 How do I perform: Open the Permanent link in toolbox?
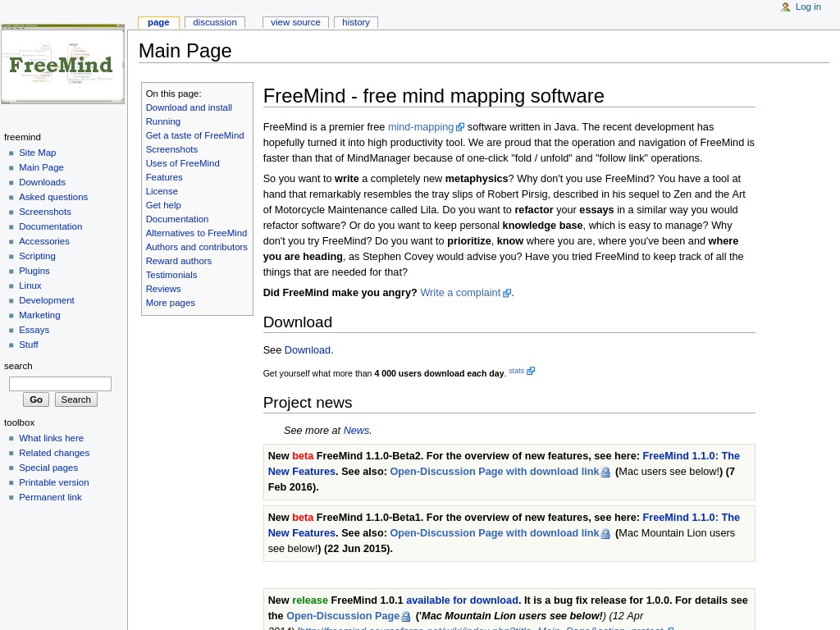click(x=50, y=497)
